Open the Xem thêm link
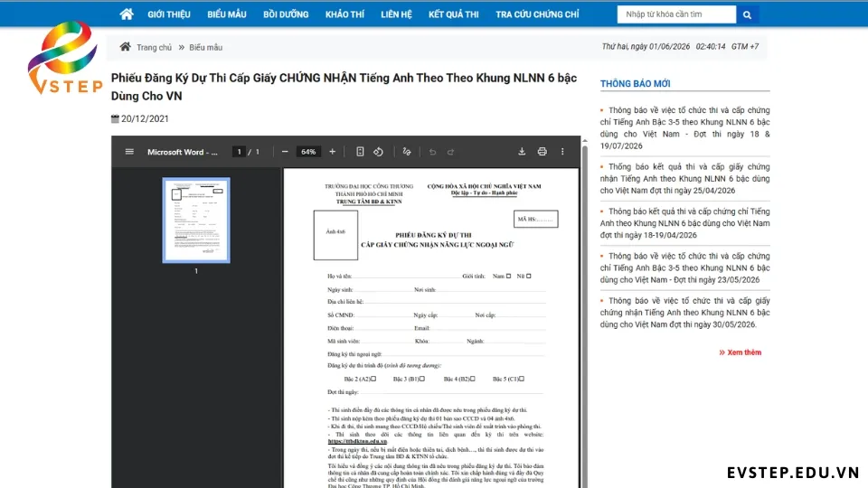Viewport: 868px width, 488px height. tap(741, 352)
